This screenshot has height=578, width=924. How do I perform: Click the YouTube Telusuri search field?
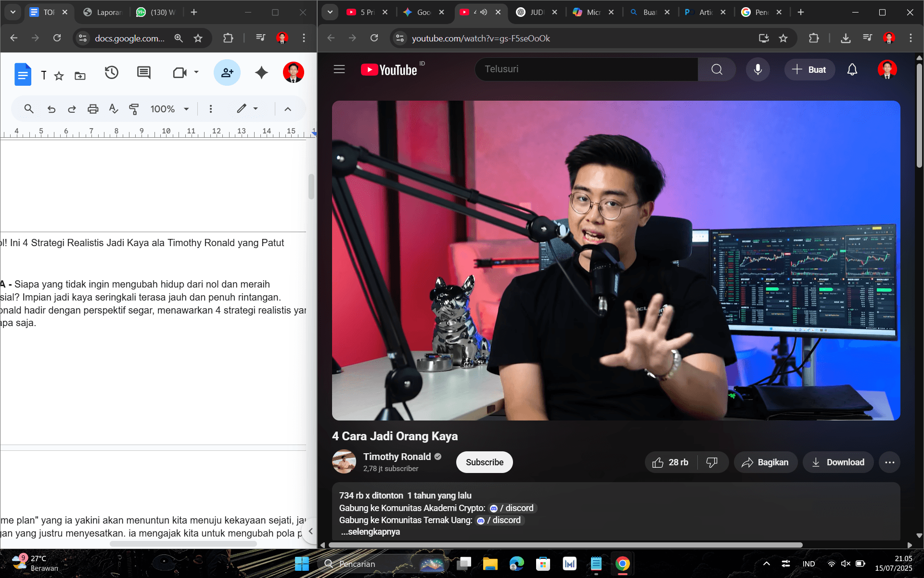click(586, 69)
